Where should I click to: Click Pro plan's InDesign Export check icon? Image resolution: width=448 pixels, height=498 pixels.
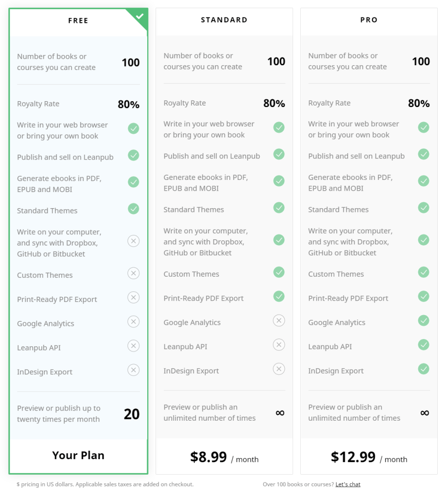pos(424,369)
